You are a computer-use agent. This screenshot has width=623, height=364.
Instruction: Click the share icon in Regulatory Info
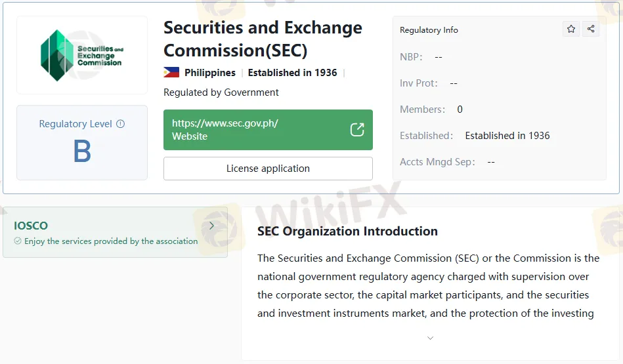[591, 29]
